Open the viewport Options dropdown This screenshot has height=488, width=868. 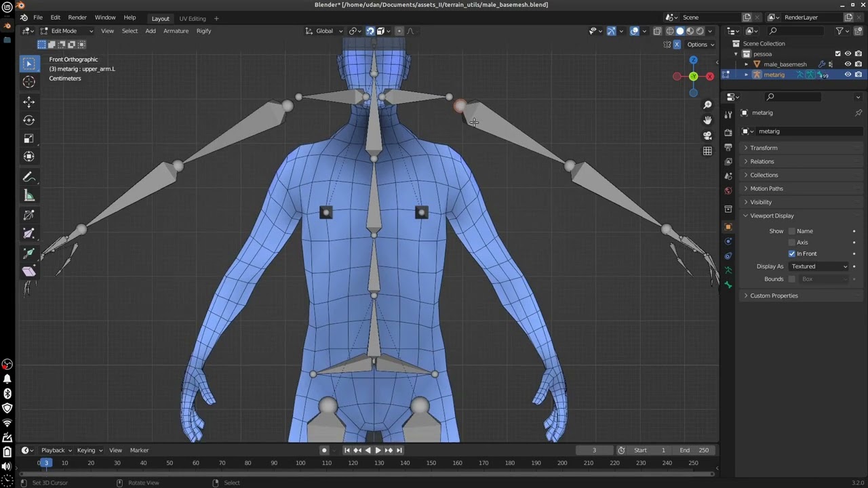pyautogui.click(x=701, y=44)
